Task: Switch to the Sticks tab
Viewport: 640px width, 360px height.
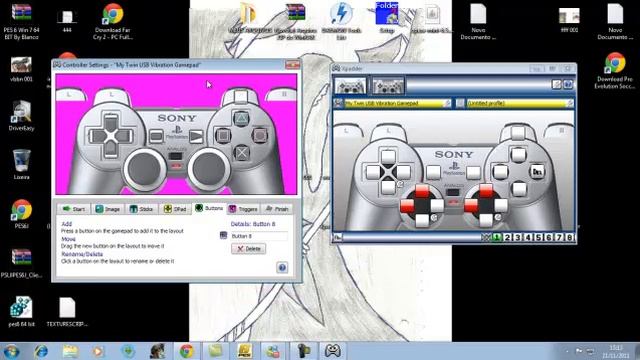Action: click(x=141, y=209)
